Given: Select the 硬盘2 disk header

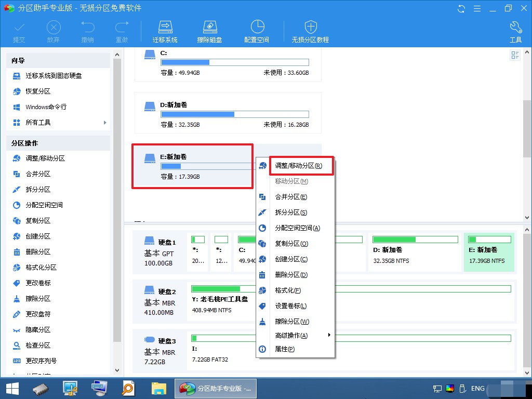Looking at the screenshot, I should coord(159,302).
